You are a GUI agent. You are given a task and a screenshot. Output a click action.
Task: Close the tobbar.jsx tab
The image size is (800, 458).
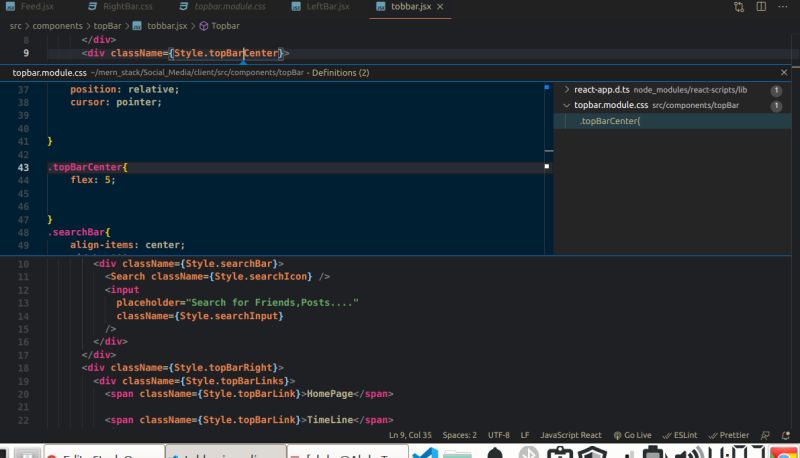coord(440,7)
